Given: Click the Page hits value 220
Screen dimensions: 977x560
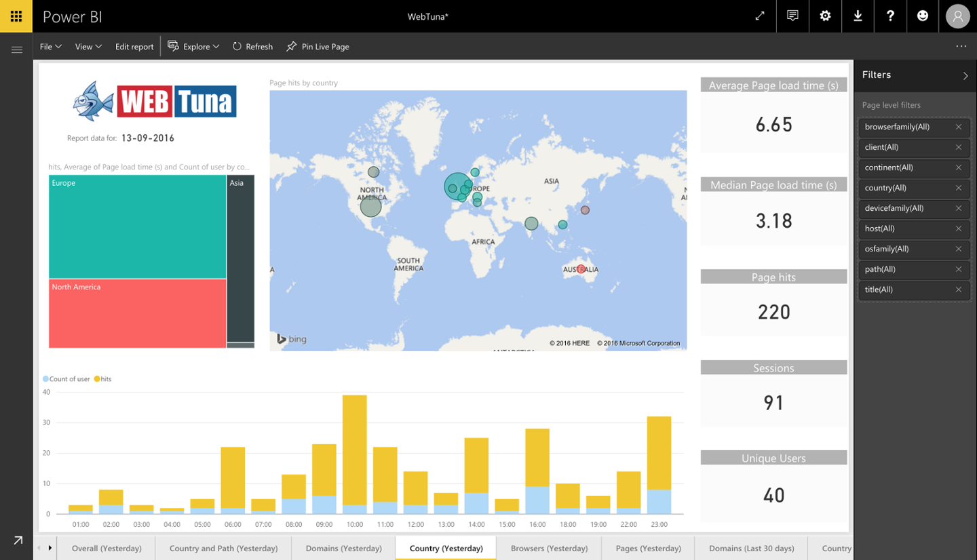Looking at the screenshot, I should coord(773,312).
